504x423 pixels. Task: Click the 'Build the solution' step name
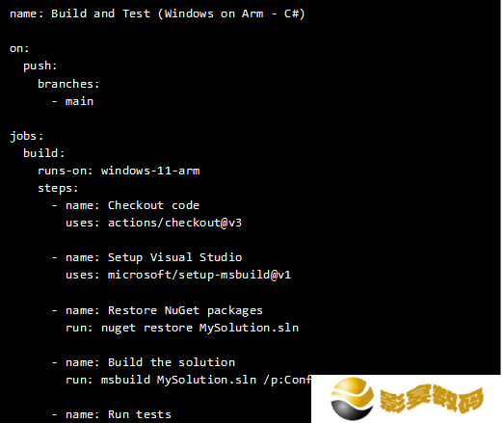[x=172, y=362]
